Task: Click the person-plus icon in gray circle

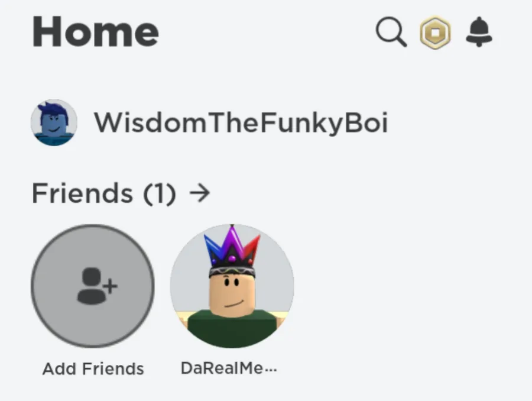Action: (x=97, y=286)
